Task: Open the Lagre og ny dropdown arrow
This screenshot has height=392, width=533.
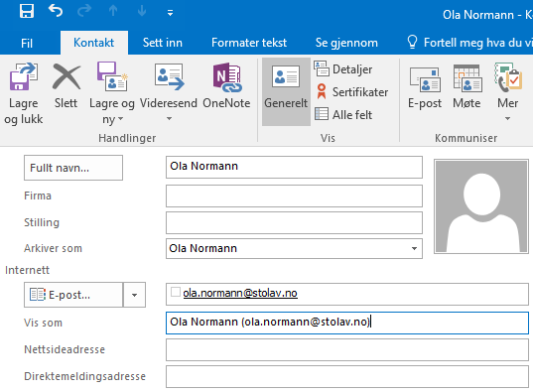Action: coord(120,119)
